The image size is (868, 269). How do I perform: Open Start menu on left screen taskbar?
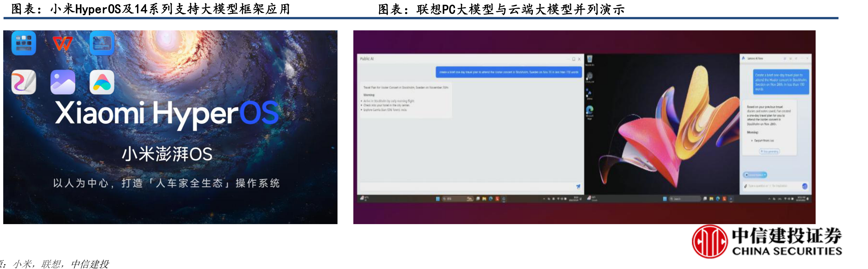click(438, 199)
